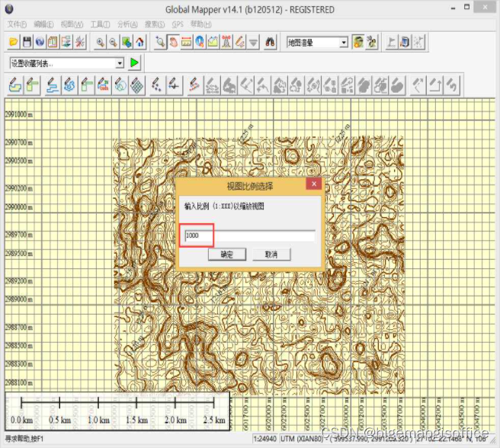
Task: Open the 搜索(S) menu
Action: (x=155, y=24)
